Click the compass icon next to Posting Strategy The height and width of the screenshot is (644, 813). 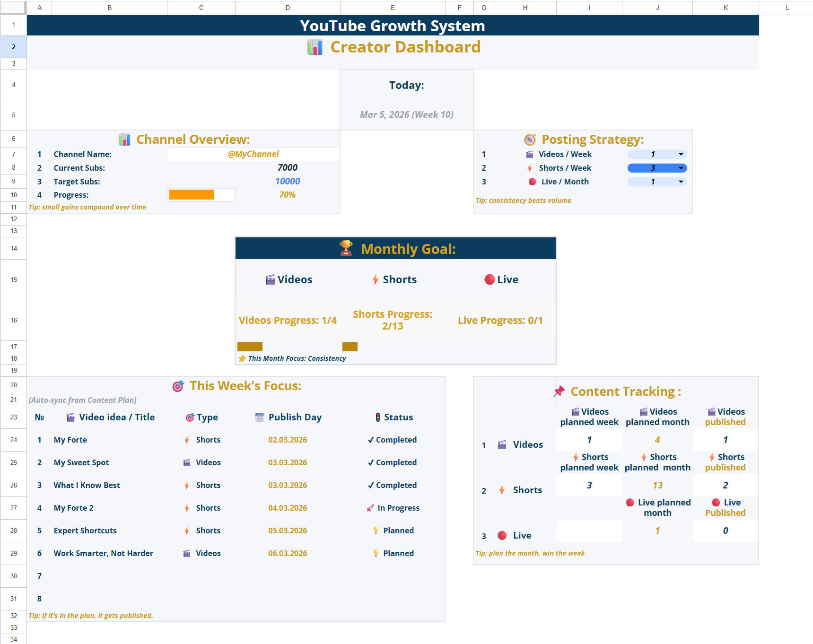529,139
